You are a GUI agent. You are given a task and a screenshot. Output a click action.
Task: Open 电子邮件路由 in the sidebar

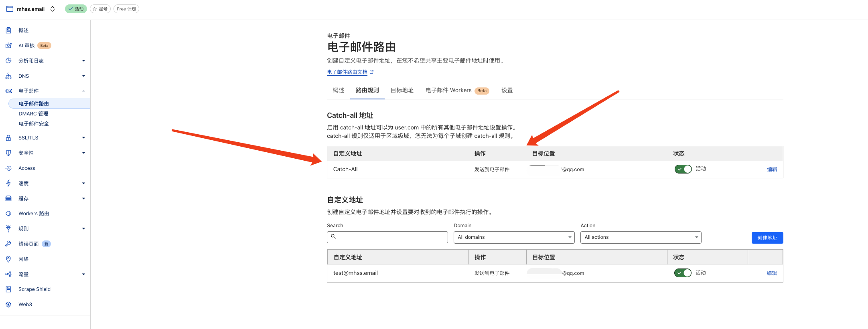click(49, 104)
